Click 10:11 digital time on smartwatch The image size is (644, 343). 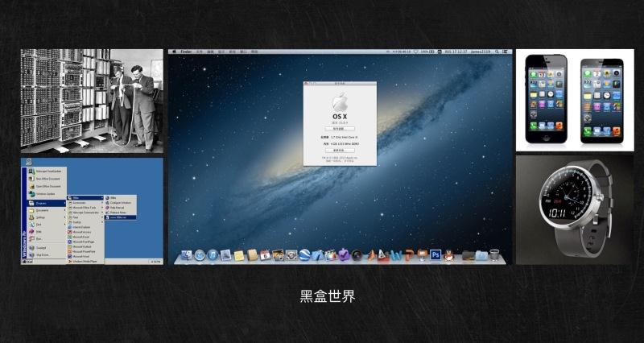click(557, 213)
